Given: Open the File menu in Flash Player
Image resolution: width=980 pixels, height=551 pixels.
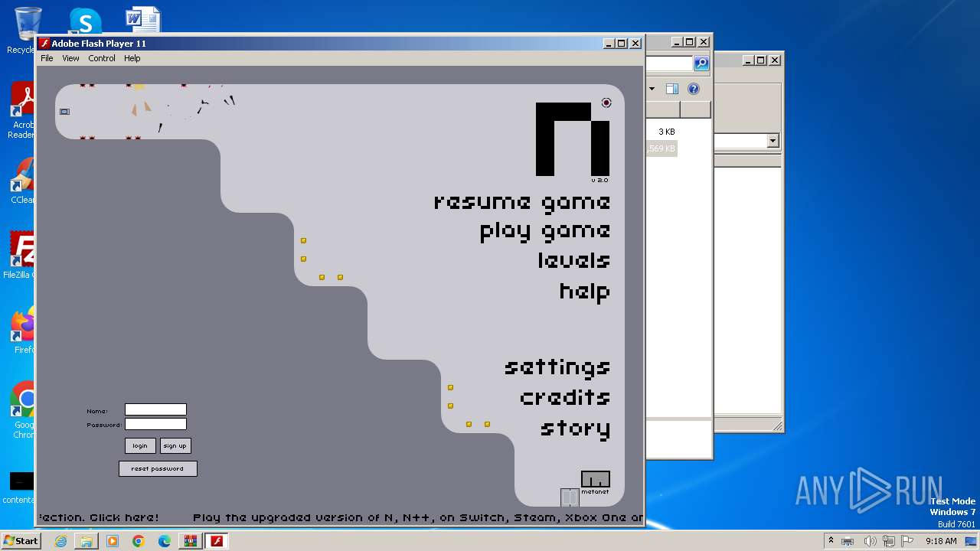Looking at the screenshot, I should pyautogui.click(x=47, y=58).
